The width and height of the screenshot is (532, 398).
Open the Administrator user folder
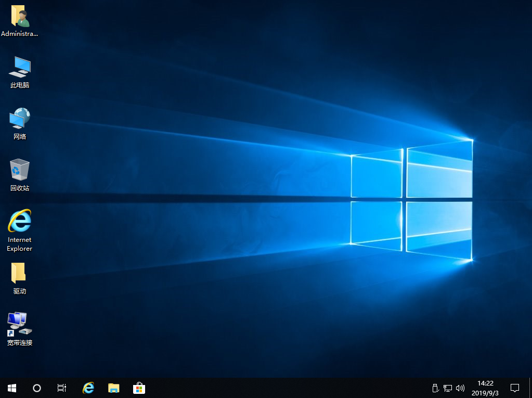click(x=19, y=16)
